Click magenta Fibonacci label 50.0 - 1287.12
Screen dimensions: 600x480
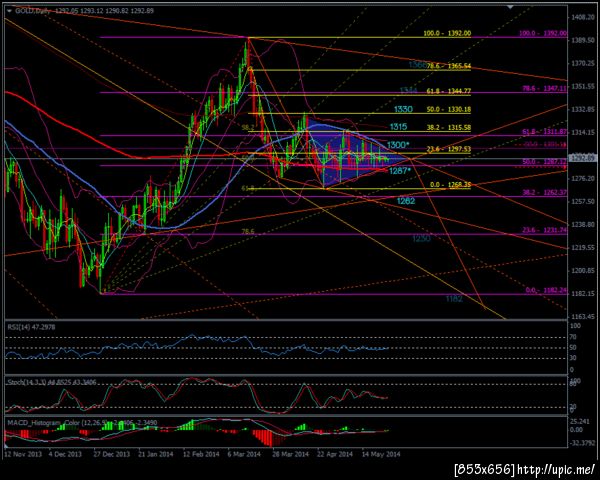point(545,162)
